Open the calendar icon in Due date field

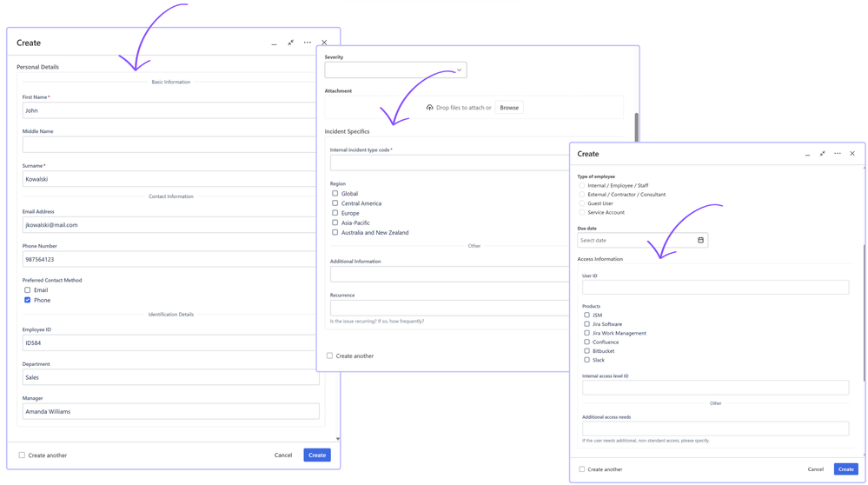click(x=700, y=240)
